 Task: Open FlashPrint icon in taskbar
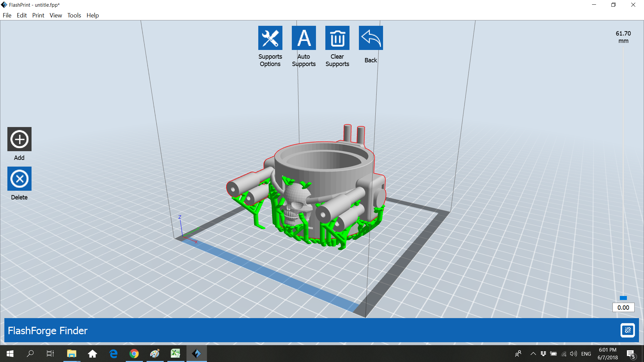[x=197, y=354]
